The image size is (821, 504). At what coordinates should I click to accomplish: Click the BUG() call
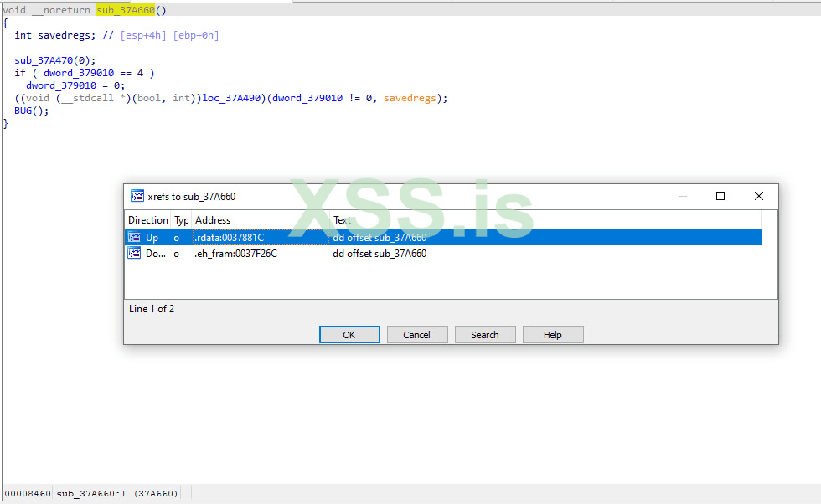click(x=32, y=111)
